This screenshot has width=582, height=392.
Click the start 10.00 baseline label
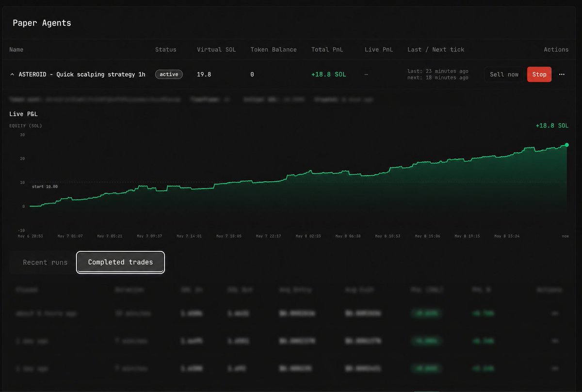click(45, 187)
